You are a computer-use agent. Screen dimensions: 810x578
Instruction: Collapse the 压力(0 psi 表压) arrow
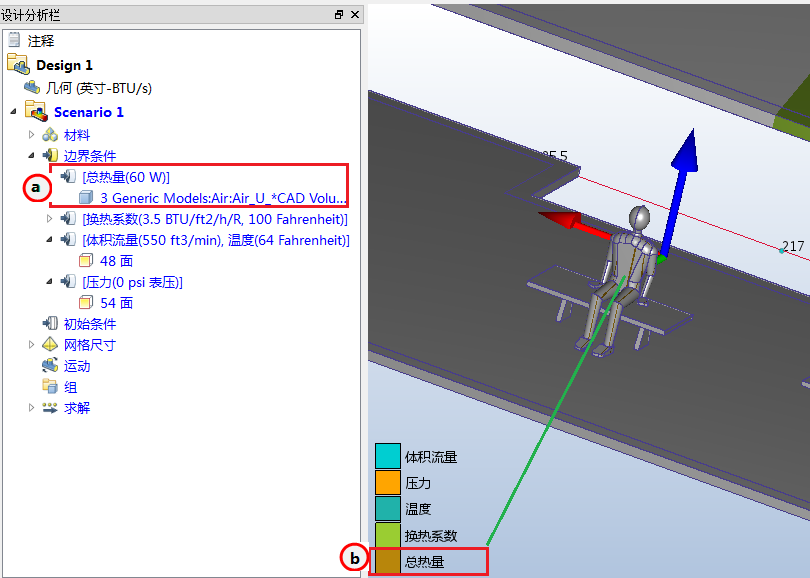[50, 282]
